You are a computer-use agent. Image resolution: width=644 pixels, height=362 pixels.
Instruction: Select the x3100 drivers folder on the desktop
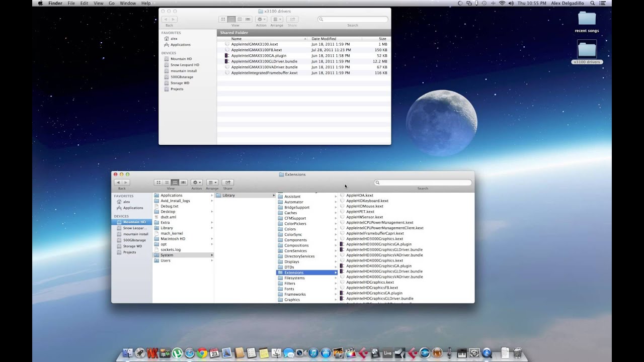tap(587, 53)
